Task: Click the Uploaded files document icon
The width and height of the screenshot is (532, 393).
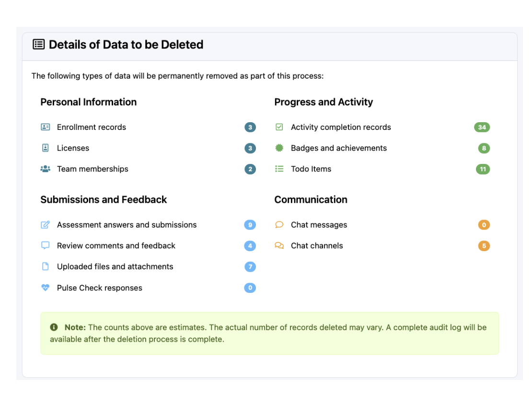Action: tap(46, 266)
